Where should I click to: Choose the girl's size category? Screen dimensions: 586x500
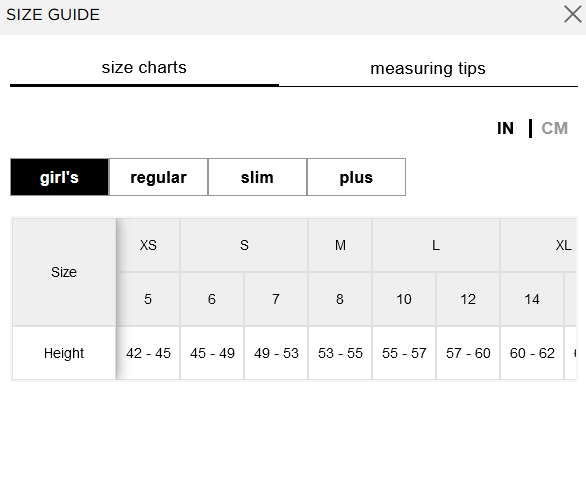point(59,177)
